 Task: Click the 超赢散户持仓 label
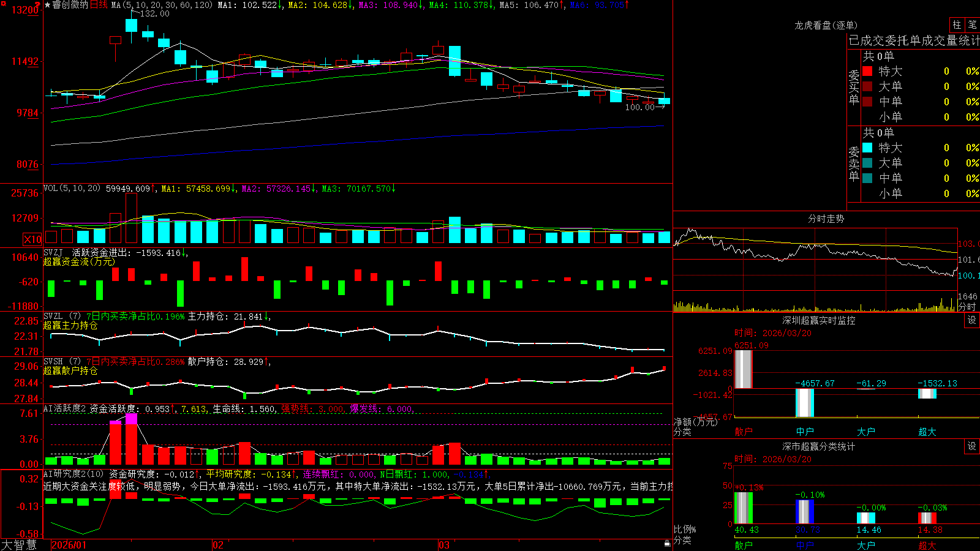point(70,370)
